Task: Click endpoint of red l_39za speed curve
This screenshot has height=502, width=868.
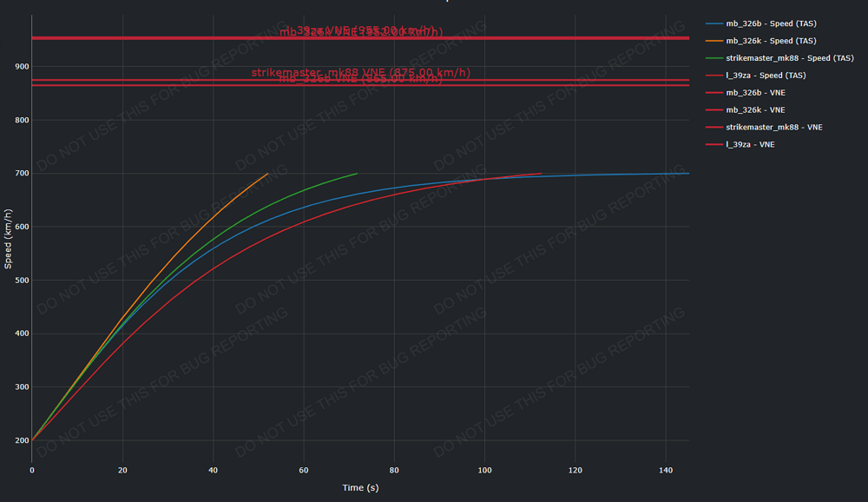Action: click(x=541, y=174)
